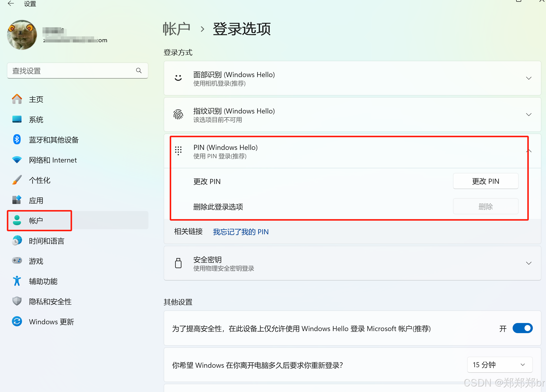Open 我忘记了我的 PIN link
The width and height of the screenshot is (546, 392).
[x=241, y=232]
